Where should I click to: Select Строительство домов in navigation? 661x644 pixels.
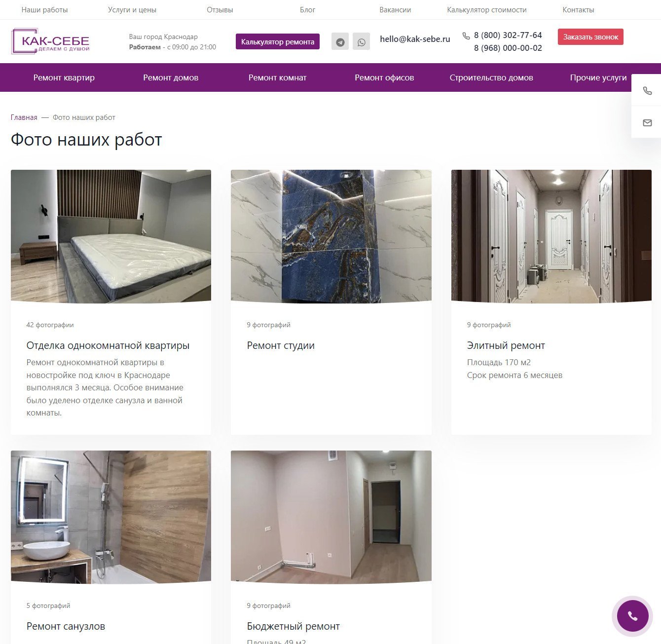click(491, 77)
